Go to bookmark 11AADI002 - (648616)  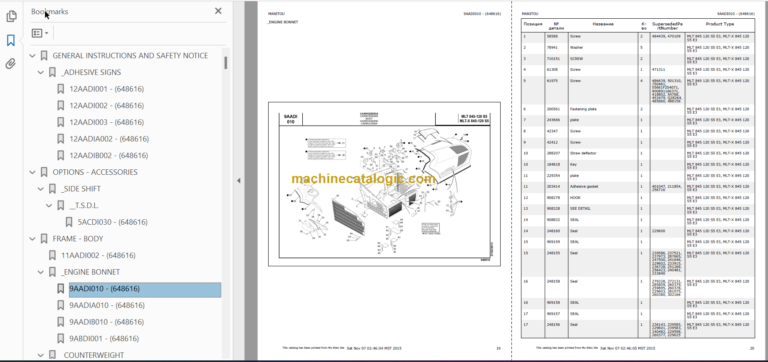point(98,256)
